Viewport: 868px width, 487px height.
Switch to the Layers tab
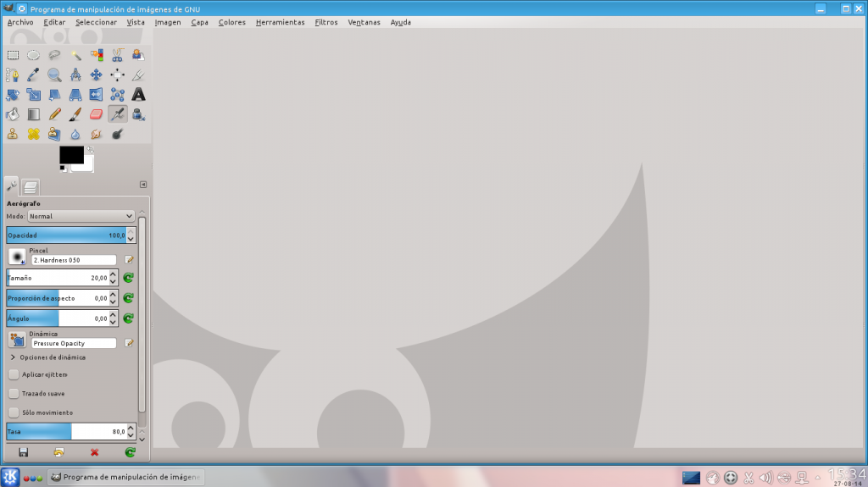[31, 187]
